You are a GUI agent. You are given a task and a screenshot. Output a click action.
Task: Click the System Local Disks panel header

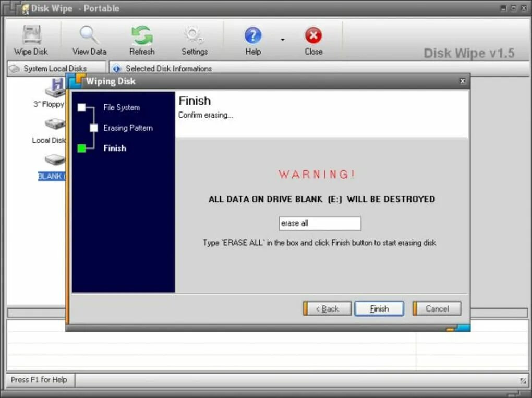point(56,68)
